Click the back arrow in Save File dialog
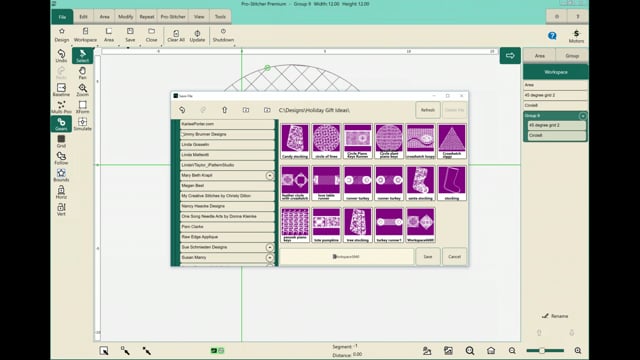640x360 pixels. click(182, 110)
